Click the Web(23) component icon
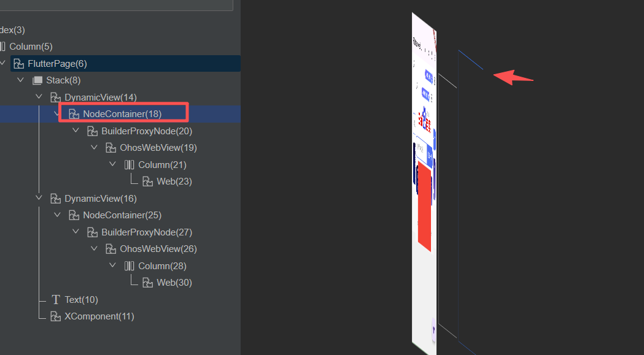644x355 pixels. [x=147, y=181]
